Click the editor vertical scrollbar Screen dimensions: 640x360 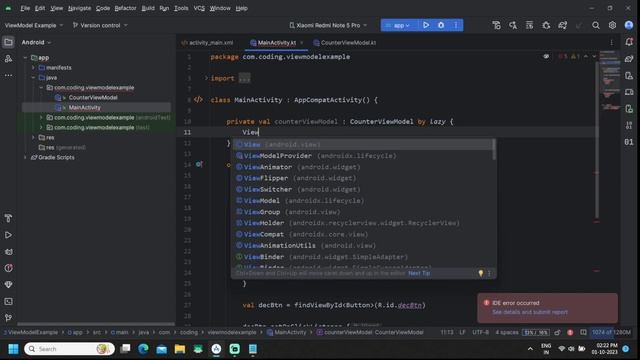(x=596, y=139)
